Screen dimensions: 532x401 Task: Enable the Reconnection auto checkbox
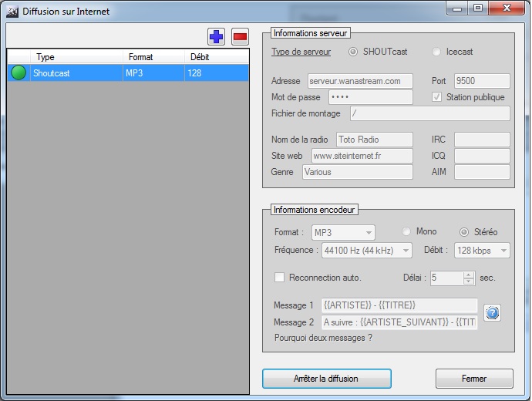tap(280, 278)
